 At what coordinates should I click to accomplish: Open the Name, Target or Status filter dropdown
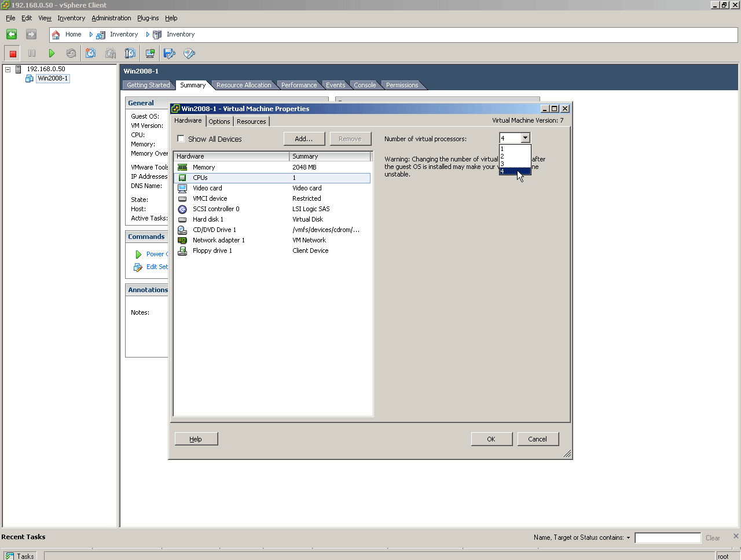(628, 538)
